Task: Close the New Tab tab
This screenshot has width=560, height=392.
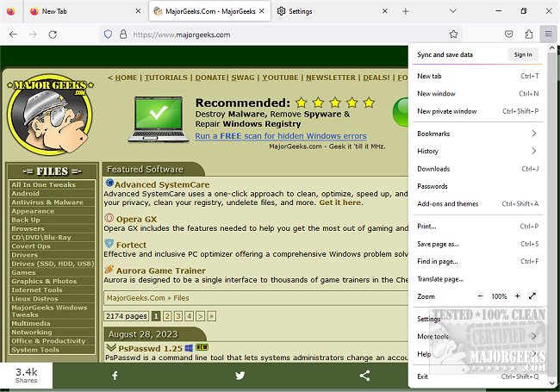Action: click(138, 11)
